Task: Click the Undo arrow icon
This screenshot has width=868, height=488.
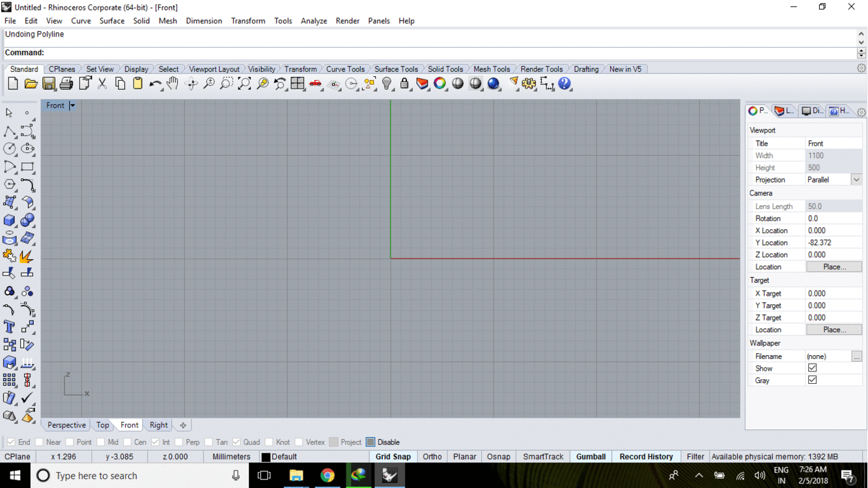Action: [x=155, y=83]
